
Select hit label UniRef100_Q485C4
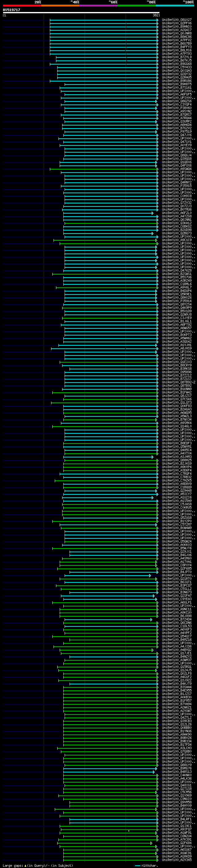[177, 450]
